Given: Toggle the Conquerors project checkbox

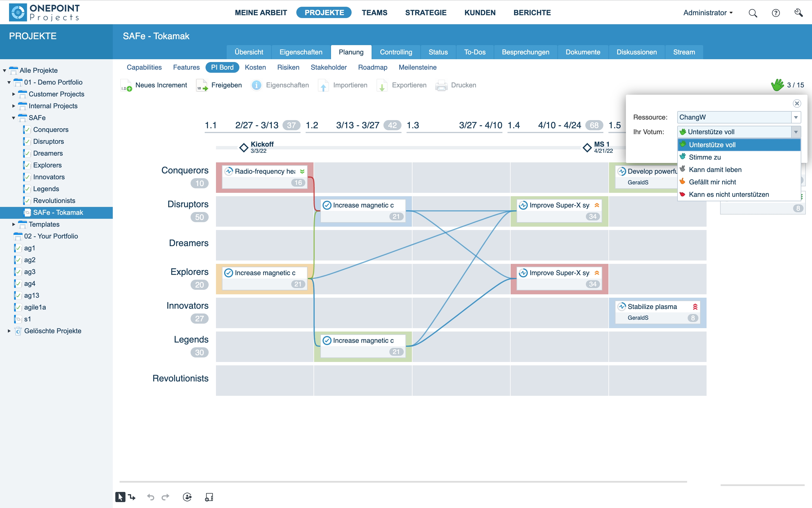Looking at the screenshot, I should coord(27,130).
